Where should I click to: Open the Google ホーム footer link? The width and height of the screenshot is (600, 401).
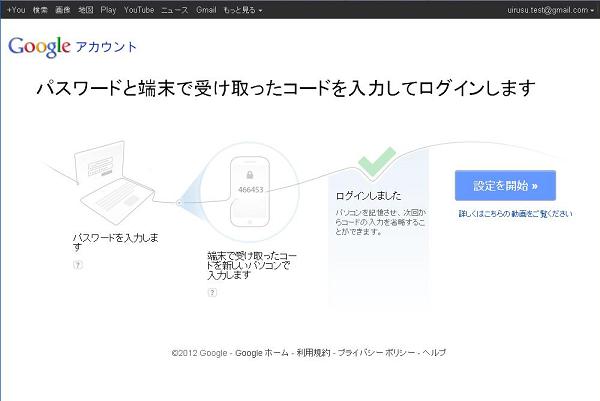tap(262, 353)
